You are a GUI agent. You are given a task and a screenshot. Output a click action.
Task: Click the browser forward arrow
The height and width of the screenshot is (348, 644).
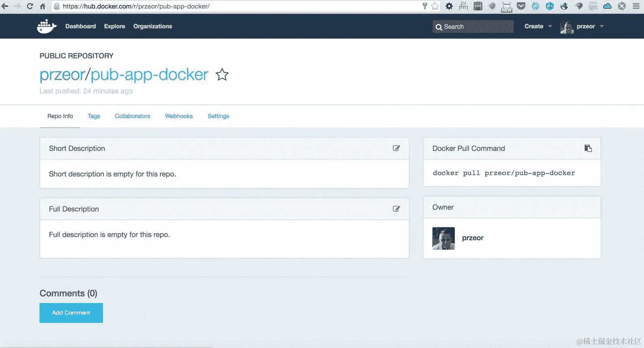[17, 6]
